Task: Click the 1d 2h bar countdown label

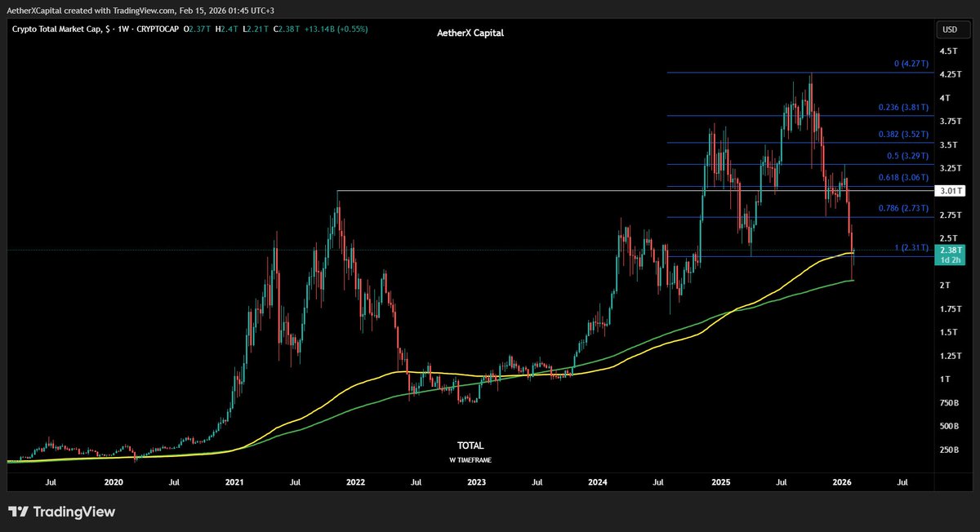Action: (950, 260)
